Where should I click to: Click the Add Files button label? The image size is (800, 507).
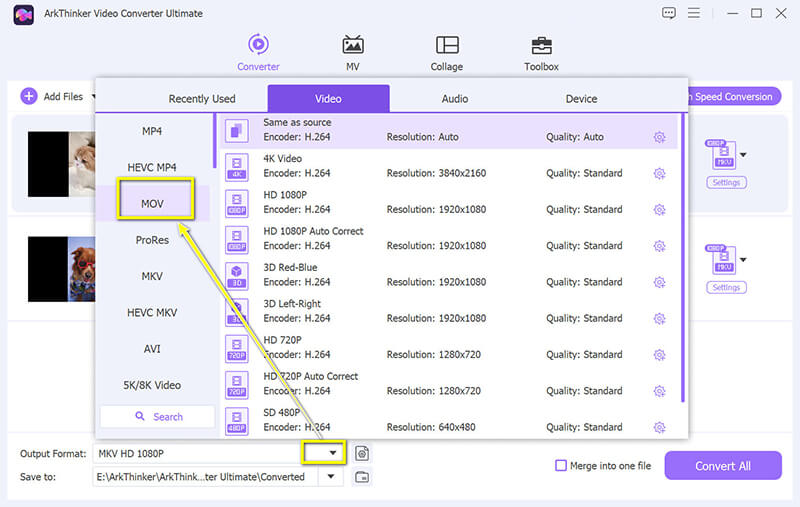[x=63, y=96]
